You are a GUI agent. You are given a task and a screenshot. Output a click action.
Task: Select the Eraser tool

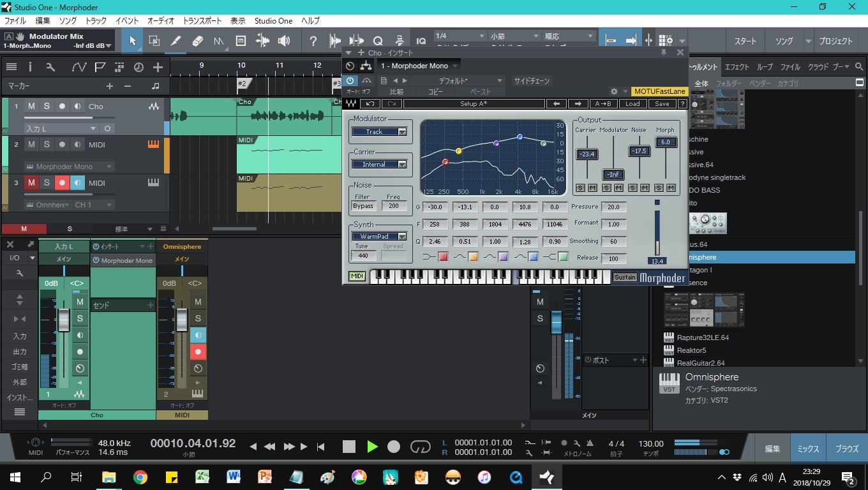pyautogui.click(x=198, y=40)
